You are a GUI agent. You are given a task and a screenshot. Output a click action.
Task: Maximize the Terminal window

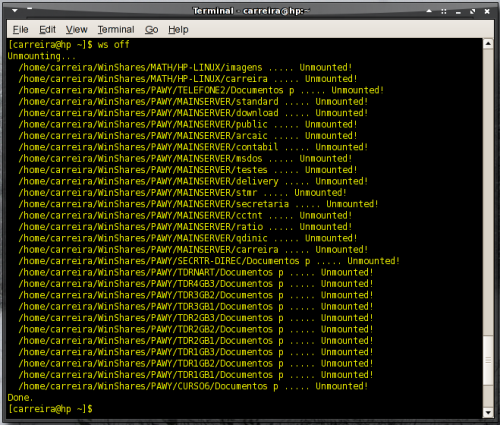coord(472,11)
